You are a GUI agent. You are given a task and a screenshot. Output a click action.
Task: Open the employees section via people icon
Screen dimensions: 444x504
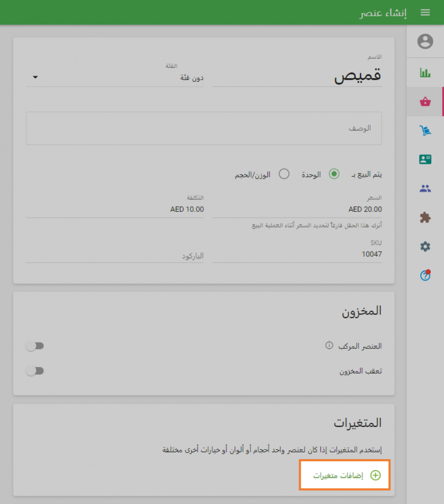[x=425, y=188]
